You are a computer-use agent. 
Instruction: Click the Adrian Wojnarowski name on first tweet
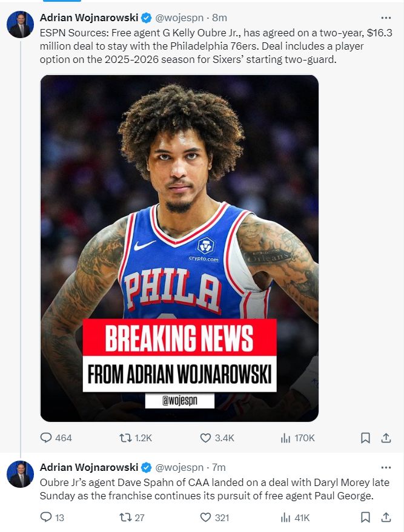pyautogui.click(x=88, y=18)
